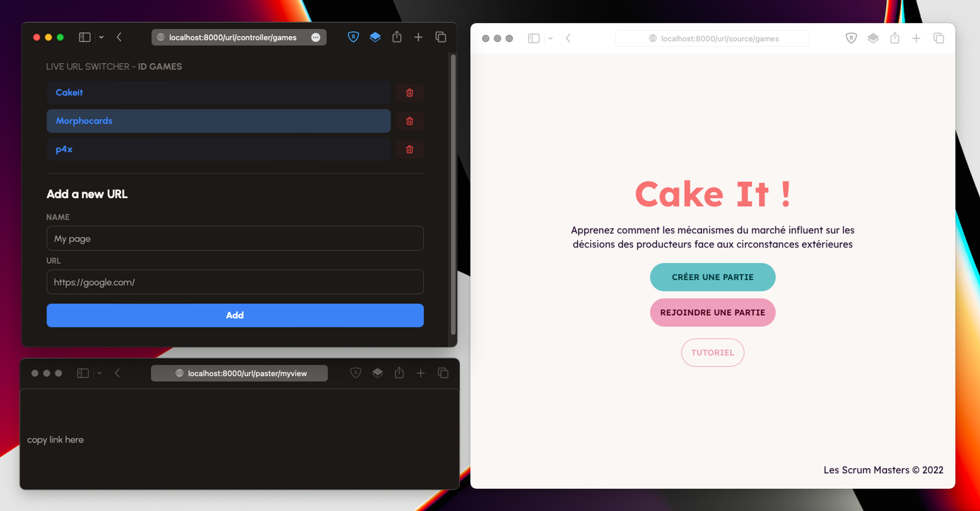This screenshot has height=511, width=980.
Task: Click trash icon next to p4x
Action: [409, 149]
